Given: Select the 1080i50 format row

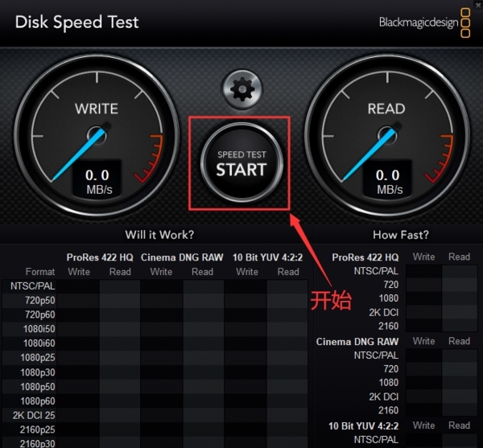Looking at the screenshot, I should [x=155, y=329].
